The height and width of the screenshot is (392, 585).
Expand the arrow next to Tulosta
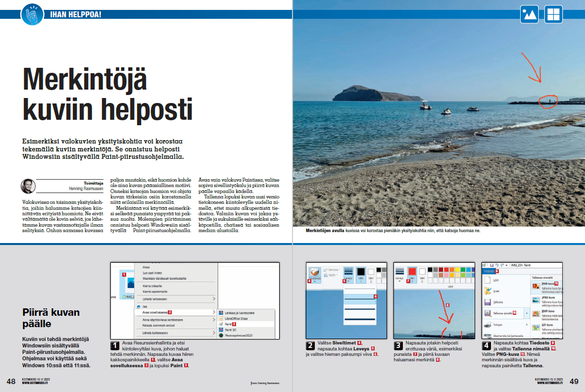click(527, 325)
